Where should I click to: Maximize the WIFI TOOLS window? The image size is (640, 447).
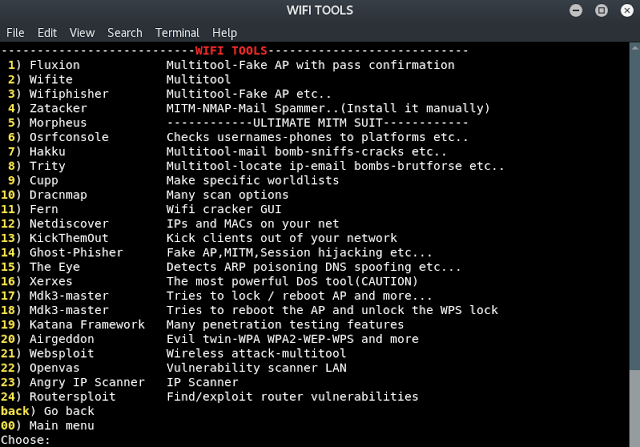point(601,10)
